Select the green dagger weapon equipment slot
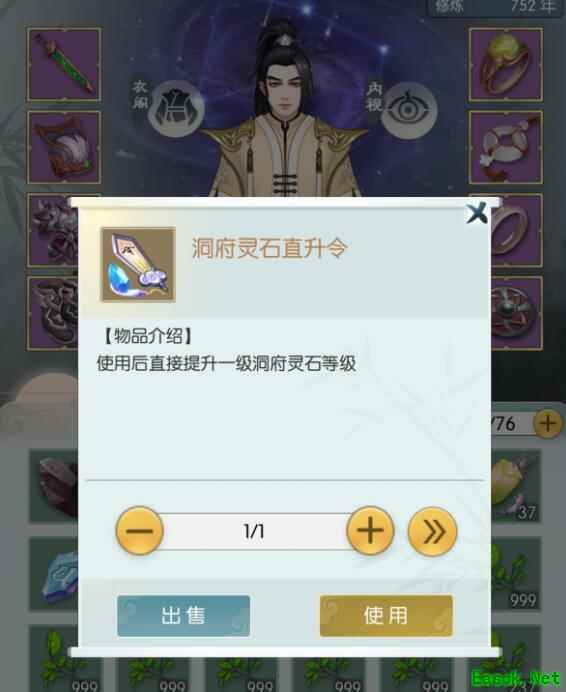The image size is (566, 692). tap(64, 64)
